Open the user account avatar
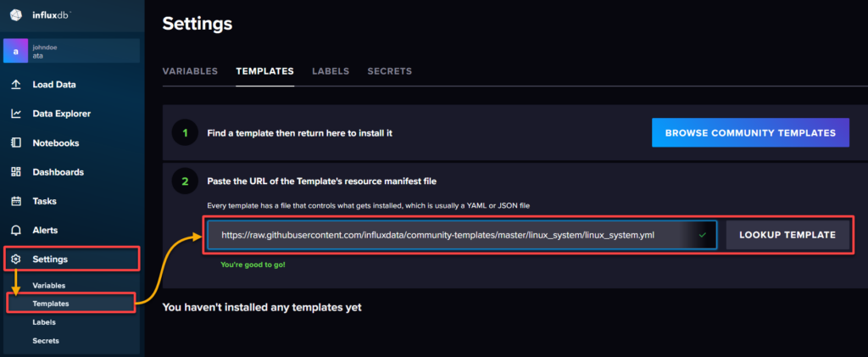The height and width of the screenshot is (357, 868). (x=16, y=52)
